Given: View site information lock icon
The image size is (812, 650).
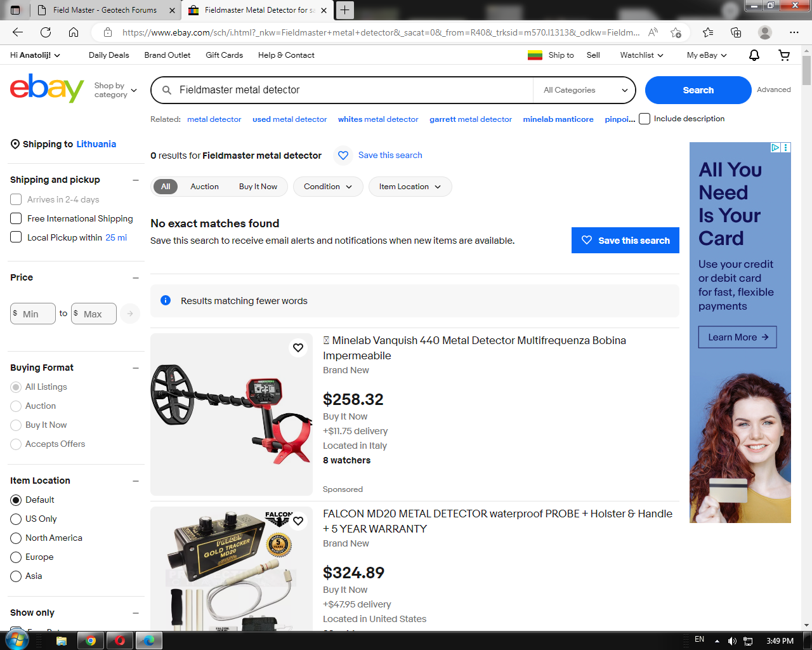Looking at the screenshot, I should click(108, 32).
